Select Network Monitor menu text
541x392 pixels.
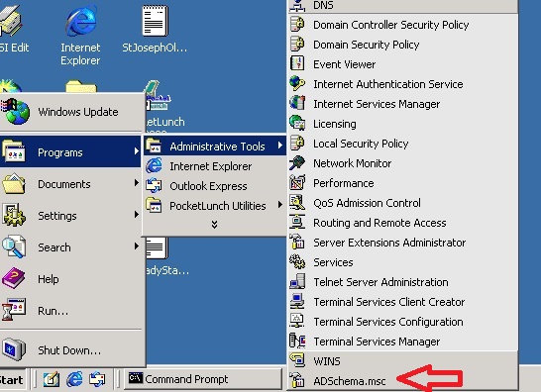353,163
